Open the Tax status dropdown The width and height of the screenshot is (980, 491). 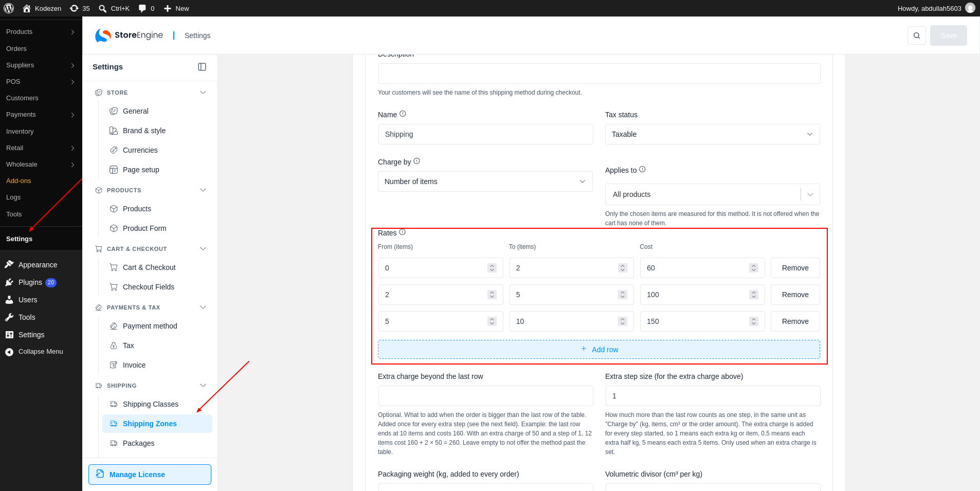712,134
